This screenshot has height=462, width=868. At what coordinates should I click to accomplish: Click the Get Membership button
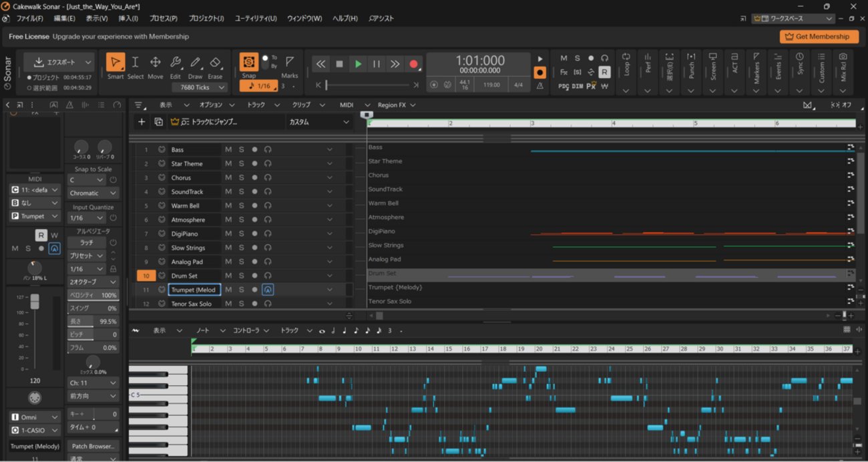click(819, 37)
